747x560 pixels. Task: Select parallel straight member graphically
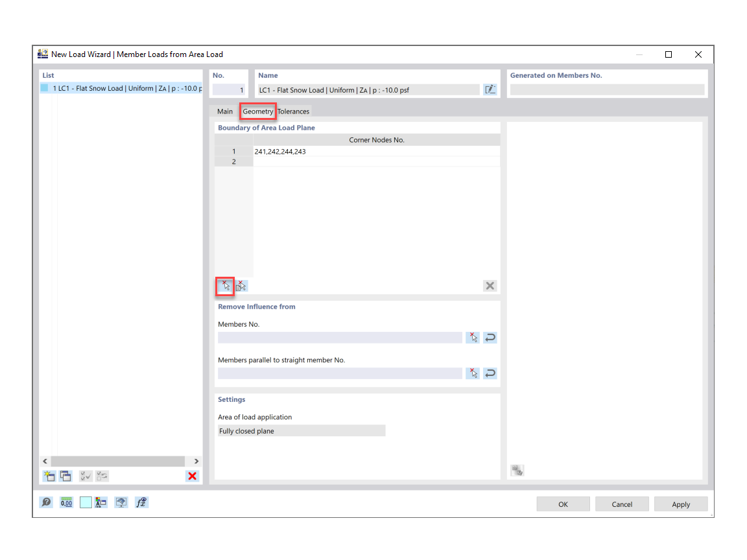coord(472,373)
